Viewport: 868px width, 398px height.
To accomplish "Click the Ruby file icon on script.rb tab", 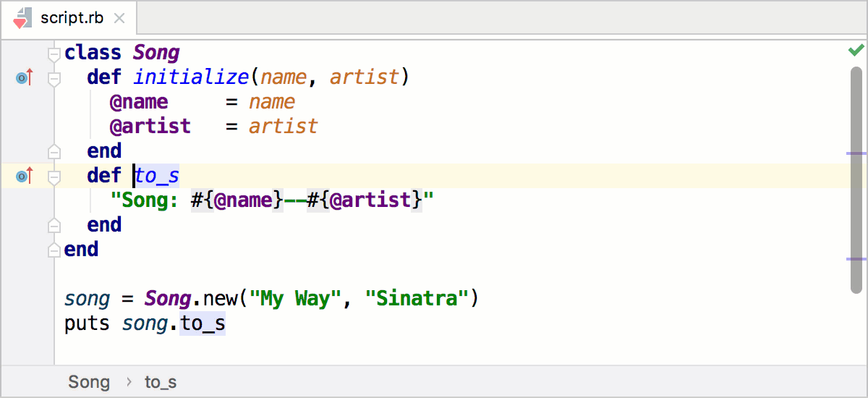I will (22, 18).
